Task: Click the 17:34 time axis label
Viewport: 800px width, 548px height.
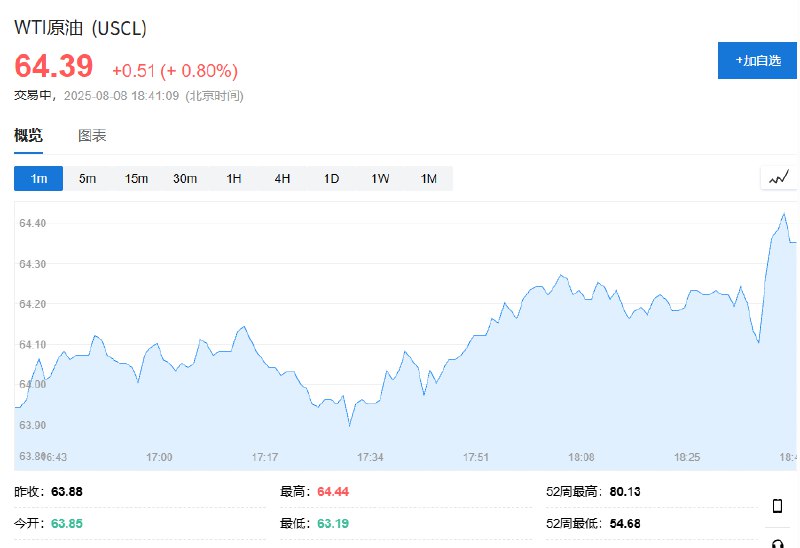Action: (370, 457)
